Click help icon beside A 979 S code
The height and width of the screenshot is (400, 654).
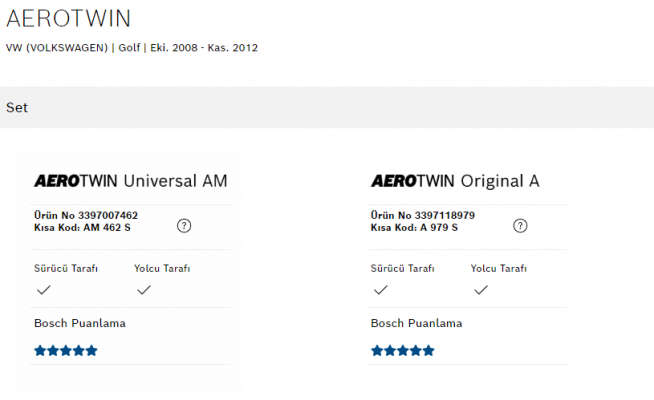(x=520, y=226)
